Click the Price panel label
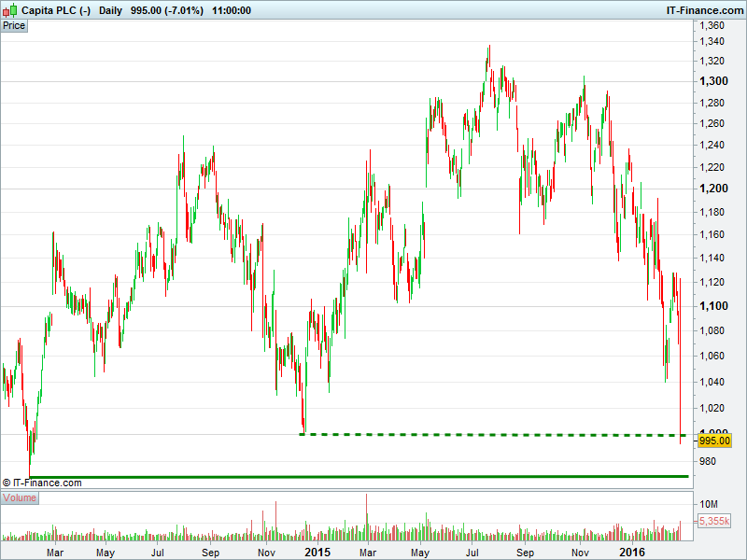747x560 pixels. tap(14, 26)
